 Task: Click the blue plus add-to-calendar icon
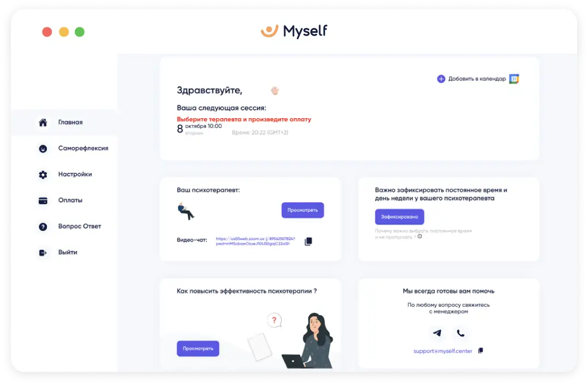point(441,79)
